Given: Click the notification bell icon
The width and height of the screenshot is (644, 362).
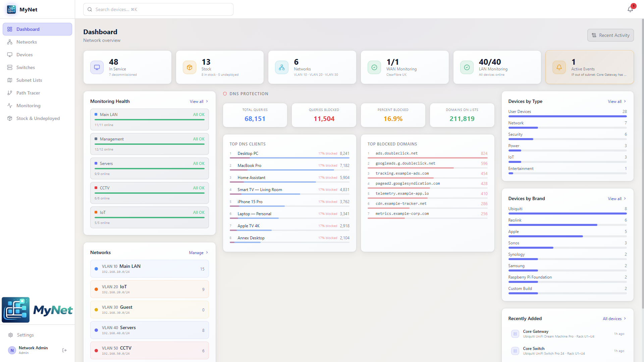Looking at the screenshot, I should 630,9.
